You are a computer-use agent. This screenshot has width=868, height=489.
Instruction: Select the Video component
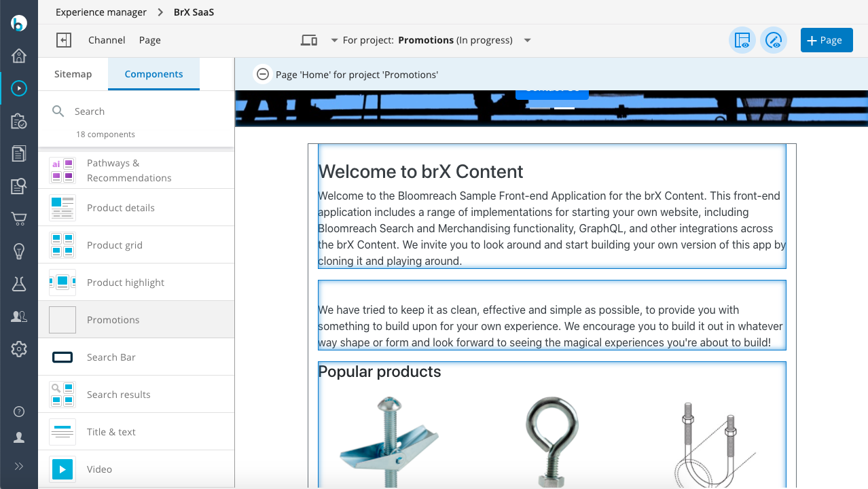pyautogui.click(x=137, y=469)
